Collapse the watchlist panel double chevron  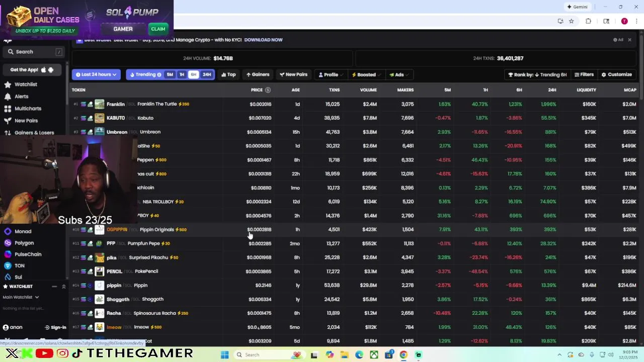(x=64, y=287)
